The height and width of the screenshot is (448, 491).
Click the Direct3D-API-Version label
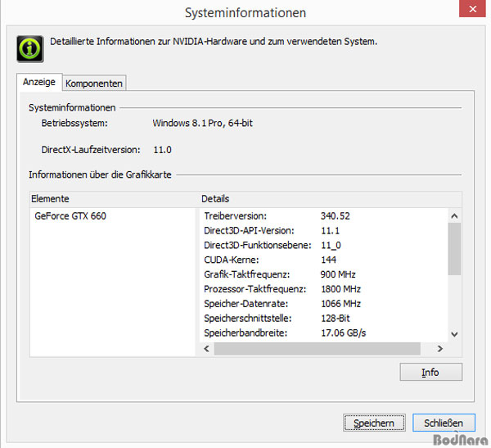(250, 231)
